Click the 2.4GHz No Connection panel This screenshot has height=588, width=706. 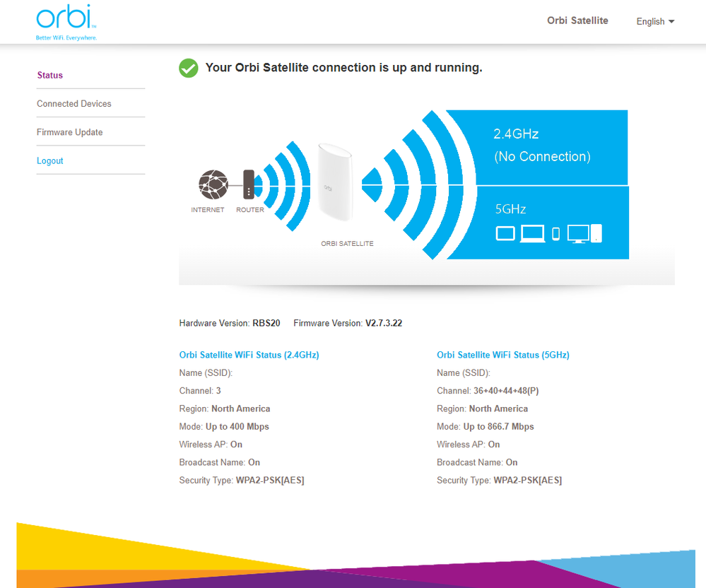(x=551, y=147)
